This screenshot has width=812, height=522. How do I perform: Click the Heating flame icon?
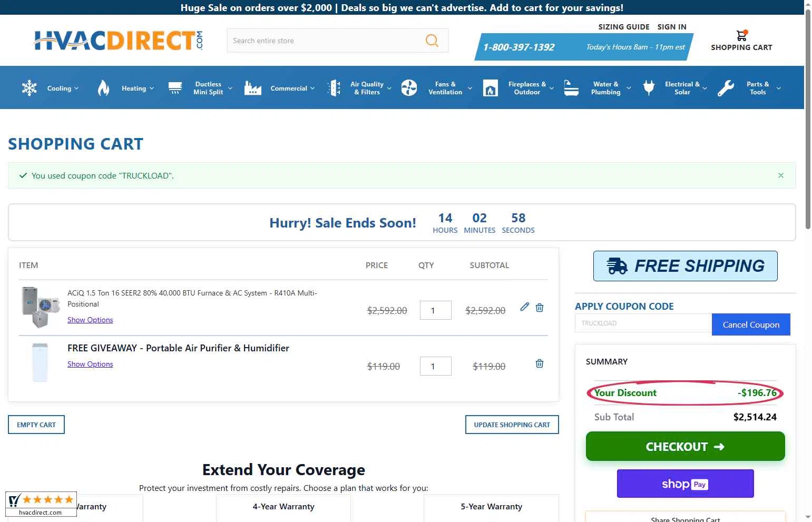(103, 88)
